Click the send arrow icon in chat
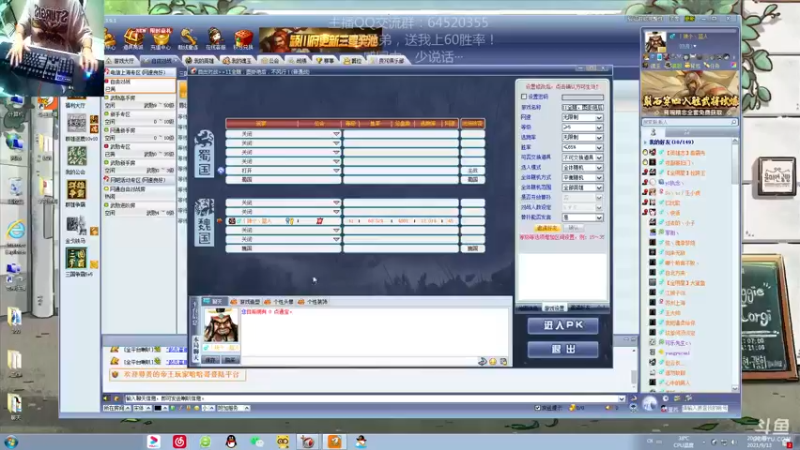Image resolution: width=800 pixels, height=450 pixels. pyautogui.click(x=482, y=361)
